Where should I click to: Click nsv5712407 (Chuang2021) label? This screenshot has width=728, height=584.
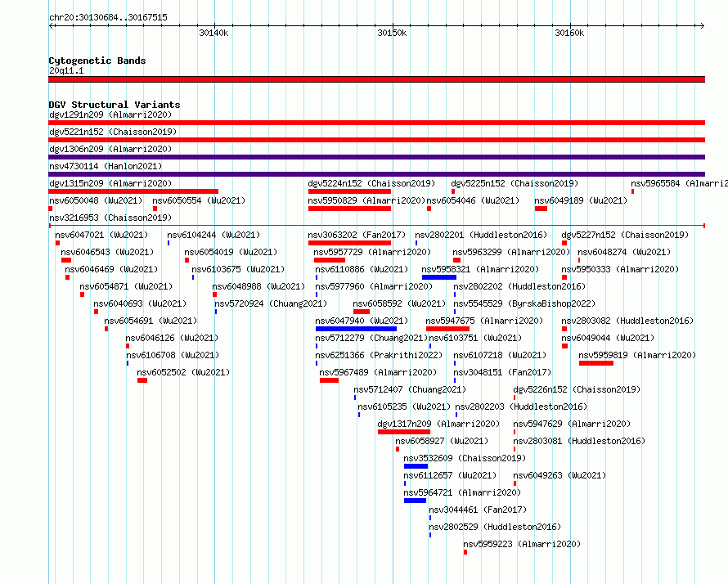pos(410,389)
